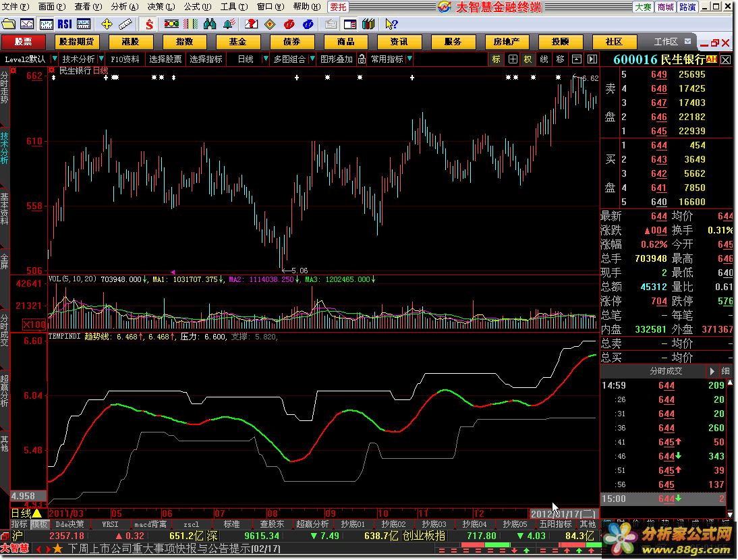Open the folder icon in the toolbar

[x=9, y=24]
